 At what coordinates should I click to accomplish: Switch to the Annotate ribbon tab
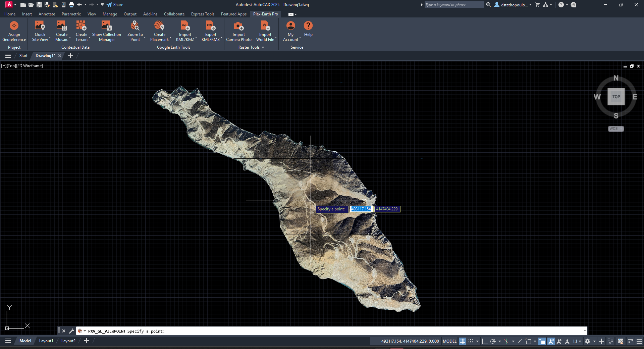(47, 14)
